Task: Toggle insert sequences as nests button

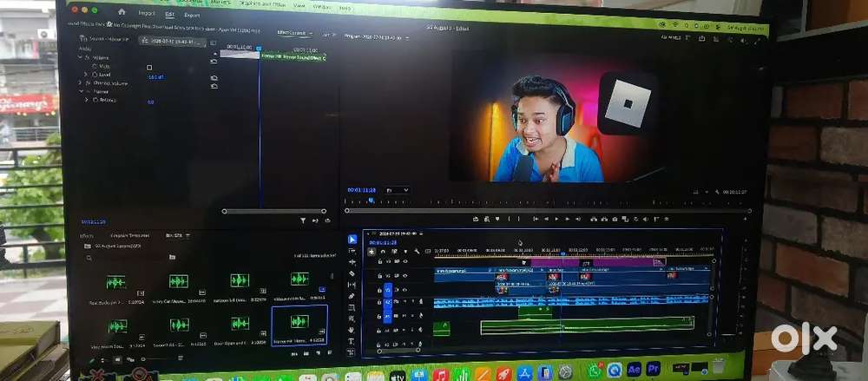Action: [x=372, y=252]
